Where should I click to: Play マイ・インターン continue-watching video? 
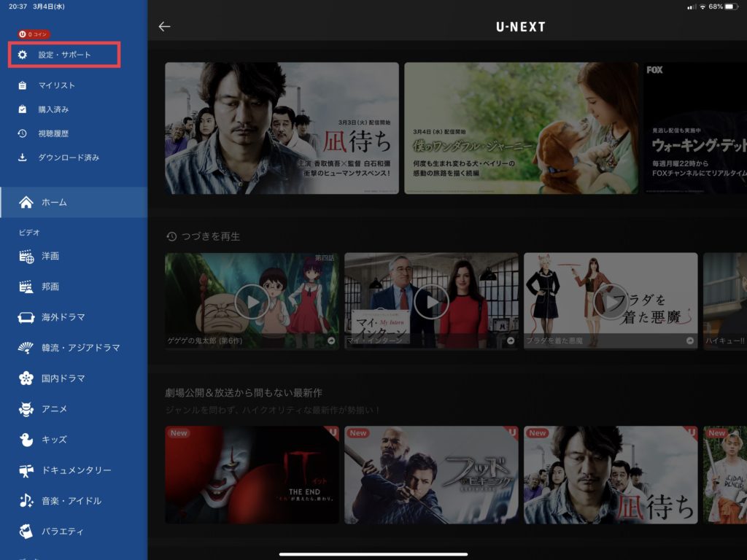click(431, 302)
